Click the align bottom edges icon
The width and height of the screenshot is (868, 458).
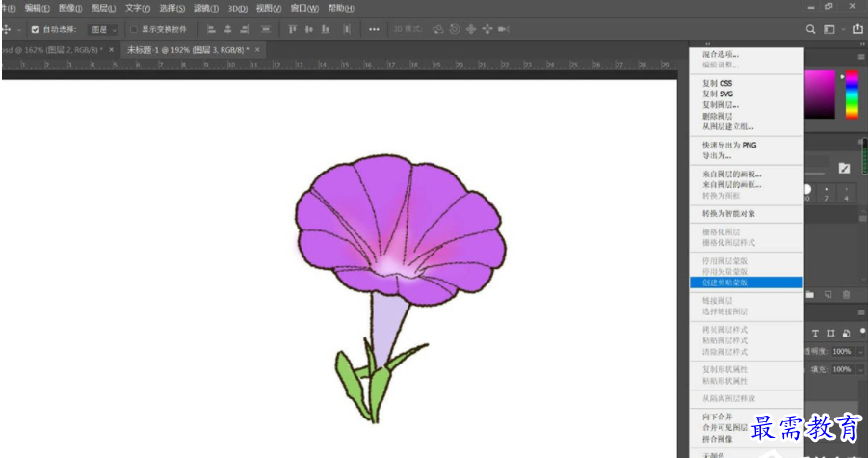(x=326, y=29)
